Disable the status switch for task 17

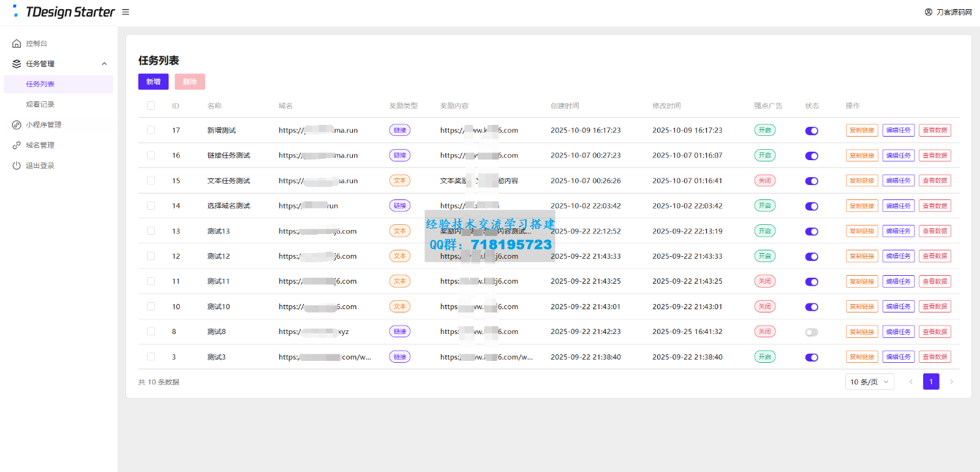pos(811,131)
